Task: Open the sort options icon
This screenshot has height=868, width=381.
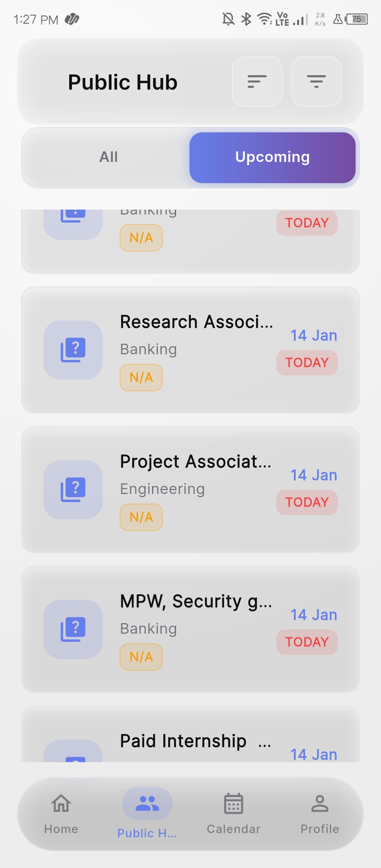Action: 257,82
